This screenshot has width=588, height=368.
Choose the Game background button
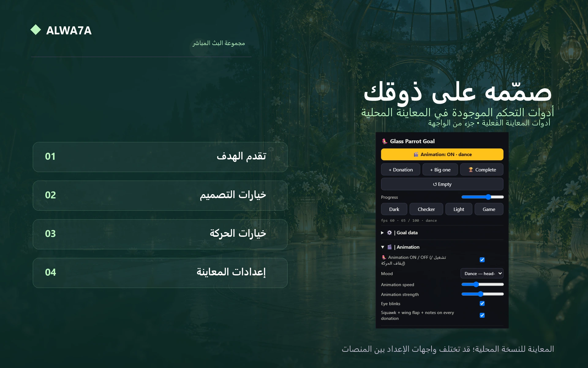[489, 209]
